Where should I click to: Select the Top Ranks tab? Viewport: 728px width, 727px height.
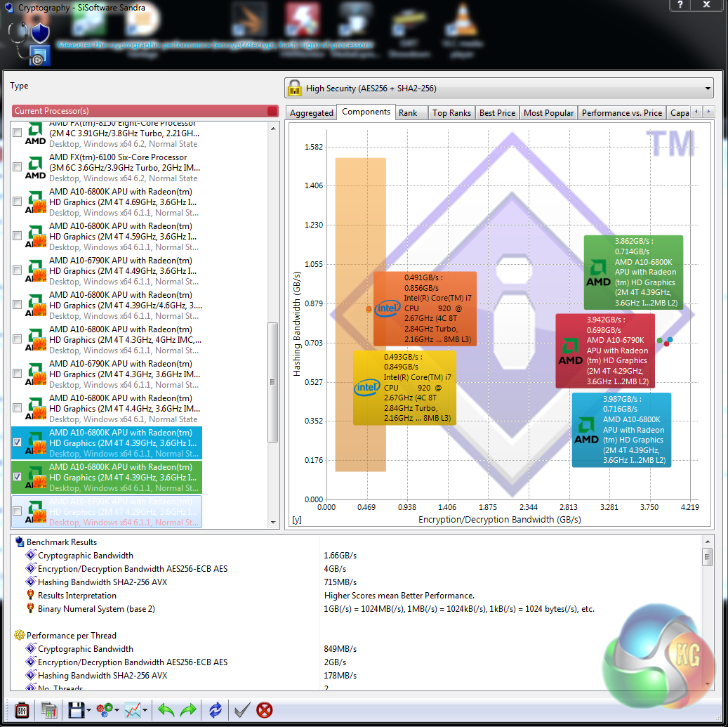tap(451, 112)
